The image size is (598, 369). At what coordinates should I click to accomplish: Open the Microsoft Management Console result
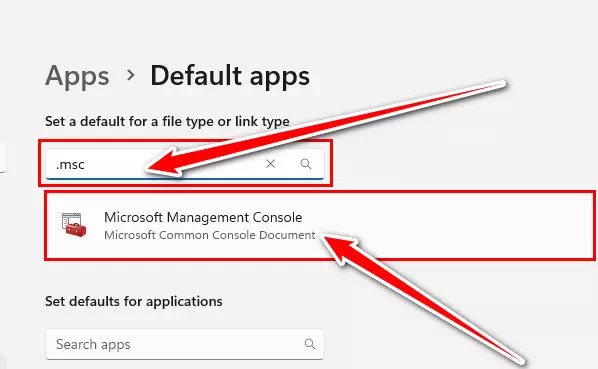click(x=320, y=226)
